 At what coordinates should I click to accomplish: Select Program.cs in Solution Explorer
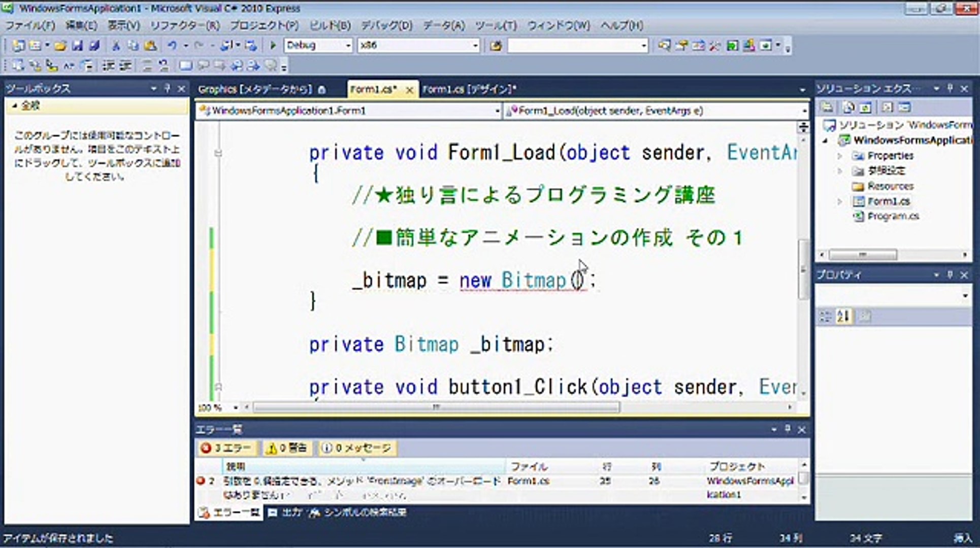[893, 217]
